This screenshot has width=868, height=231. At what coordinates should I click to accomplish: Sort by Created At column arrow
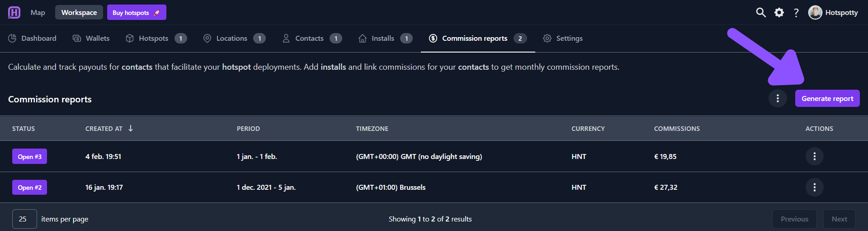coord(131,128)
